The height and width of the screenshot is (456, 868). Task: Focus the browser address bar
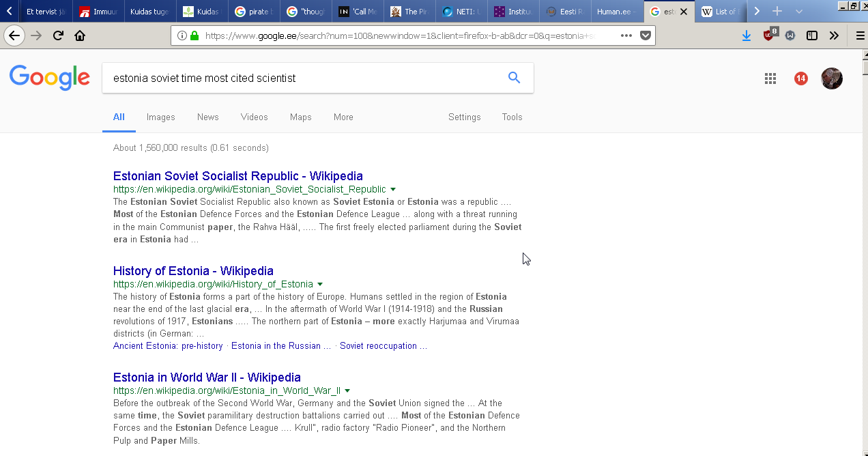coord(409,35)
